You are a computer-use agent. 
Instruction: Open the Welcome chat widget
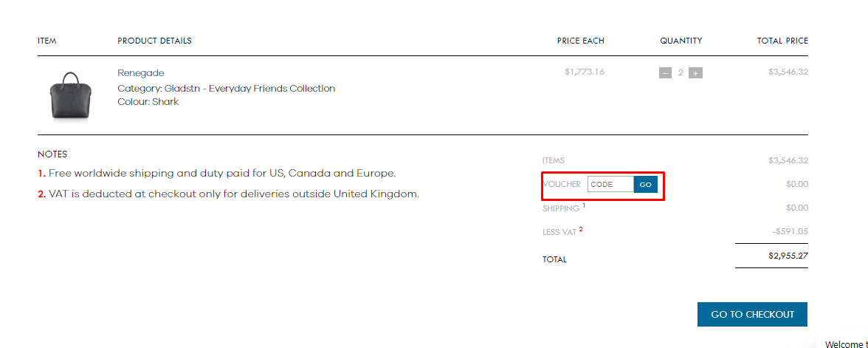click(x=846, y=344)
